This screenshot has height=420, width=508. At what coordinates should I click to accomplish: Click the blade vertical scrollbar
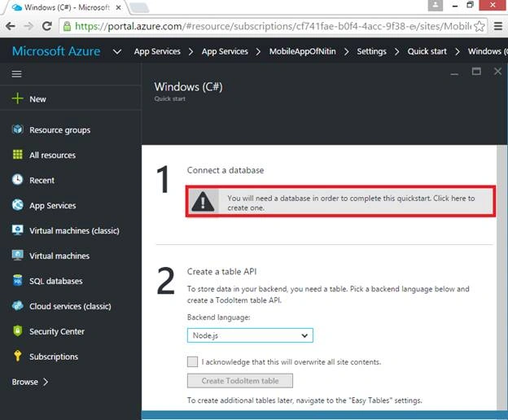coord(501,278)
